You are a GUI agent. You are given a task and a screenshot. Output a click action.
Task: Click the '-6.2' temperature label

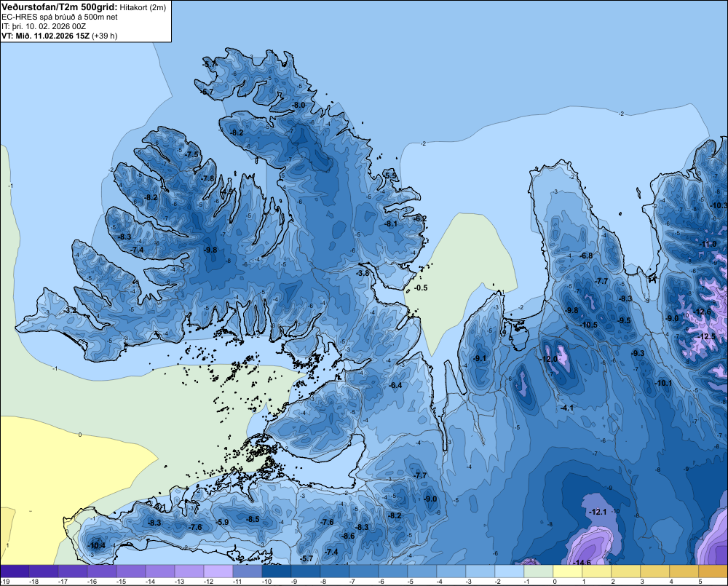tap(420, 218)
